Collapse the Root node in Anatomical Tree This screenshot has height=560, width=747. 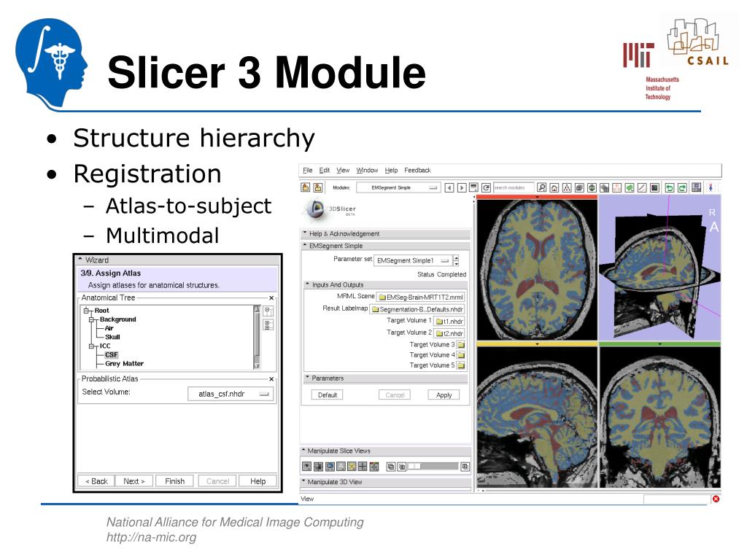click(x=87, y=311)
